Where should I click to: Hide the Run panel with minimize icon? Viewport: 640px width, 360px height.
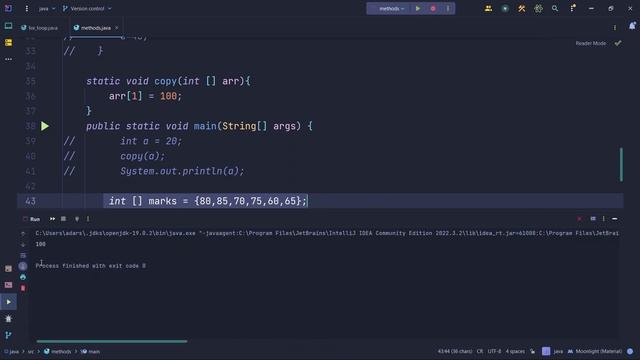click(614, 219)
